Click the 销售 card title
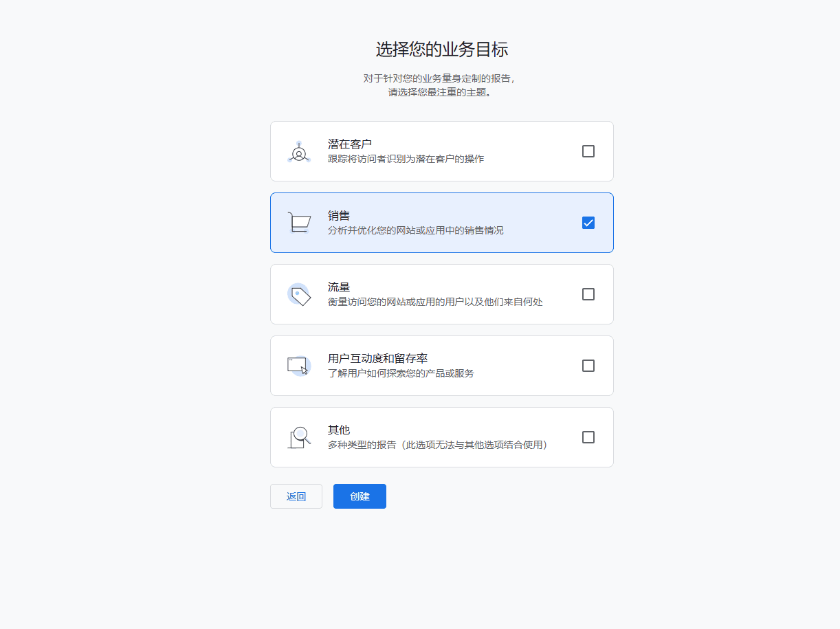Screen dimensions: 840x629 [339, 216]
